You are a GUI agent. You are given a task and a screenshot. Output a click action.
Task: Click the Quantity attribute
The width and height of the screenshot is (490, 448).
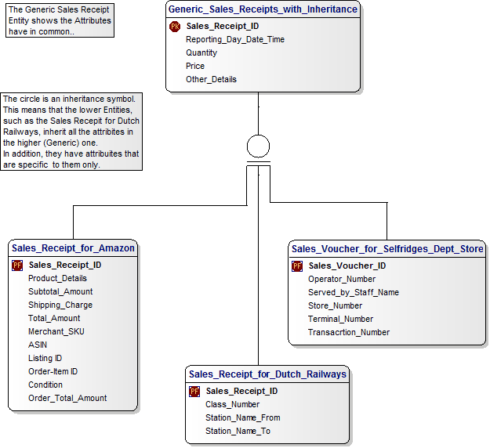[201, 52]
